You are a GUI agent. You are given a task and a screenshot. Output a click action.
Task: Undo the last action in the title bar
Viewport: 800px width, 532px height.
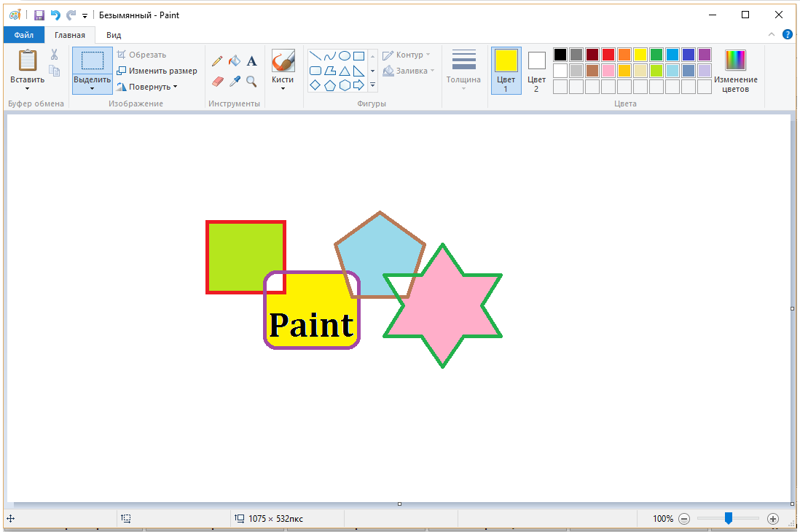click(x=55, y=15)
